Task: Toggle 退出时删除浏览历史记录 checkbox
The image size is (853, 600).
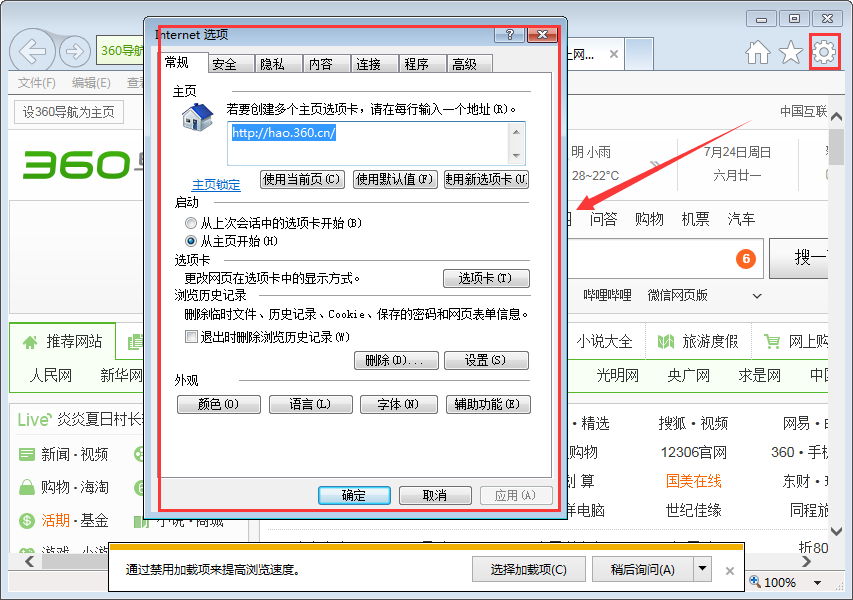Action: (191, 337)
